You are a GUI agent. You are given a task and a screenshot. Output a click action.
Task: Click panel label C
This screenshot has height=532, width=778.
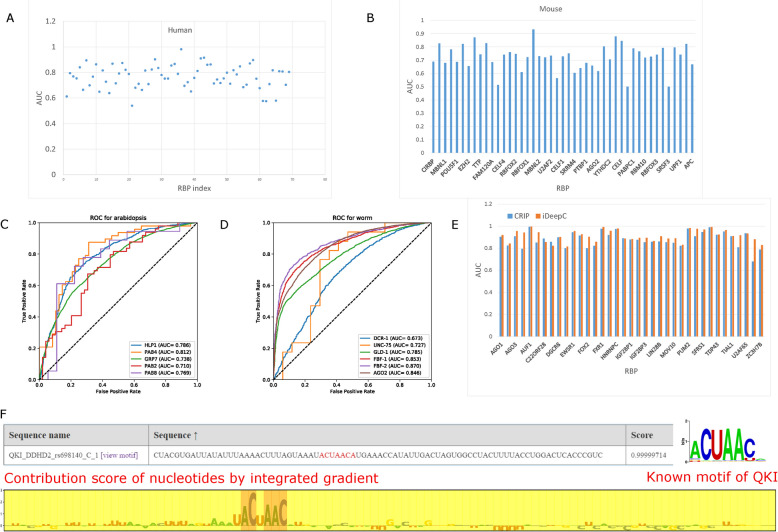(4, 225)
